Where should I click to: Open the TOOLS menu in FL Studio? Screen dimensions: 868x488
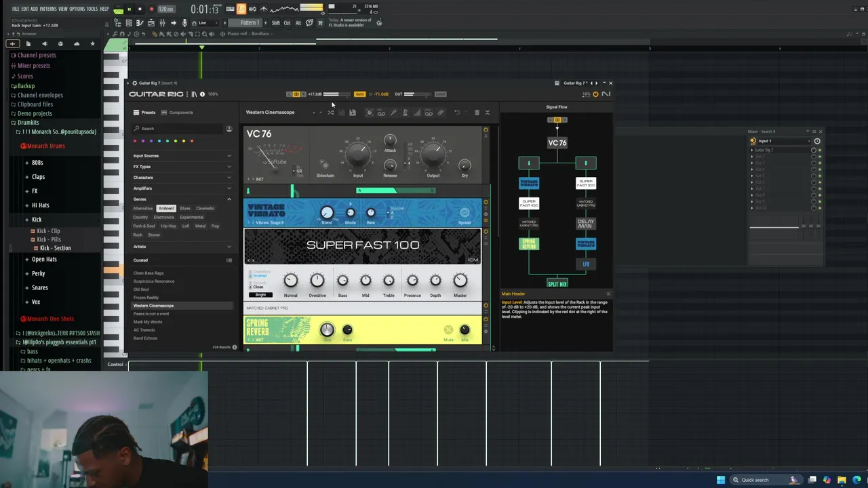point(92,9)
